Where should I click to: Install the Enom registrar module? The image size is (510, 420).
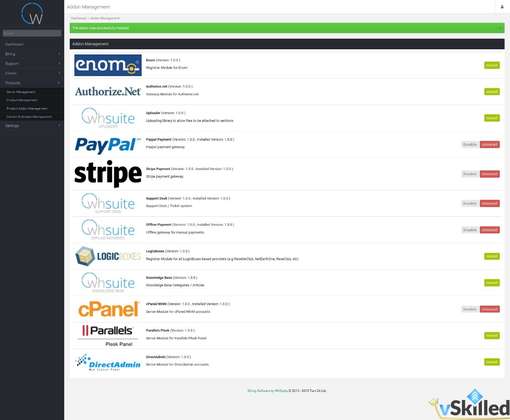point(492,65)
